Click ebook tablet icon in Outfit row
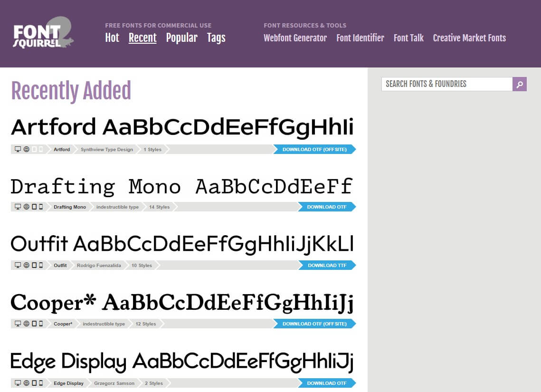541x392 pixels. [x=34, y=265]
